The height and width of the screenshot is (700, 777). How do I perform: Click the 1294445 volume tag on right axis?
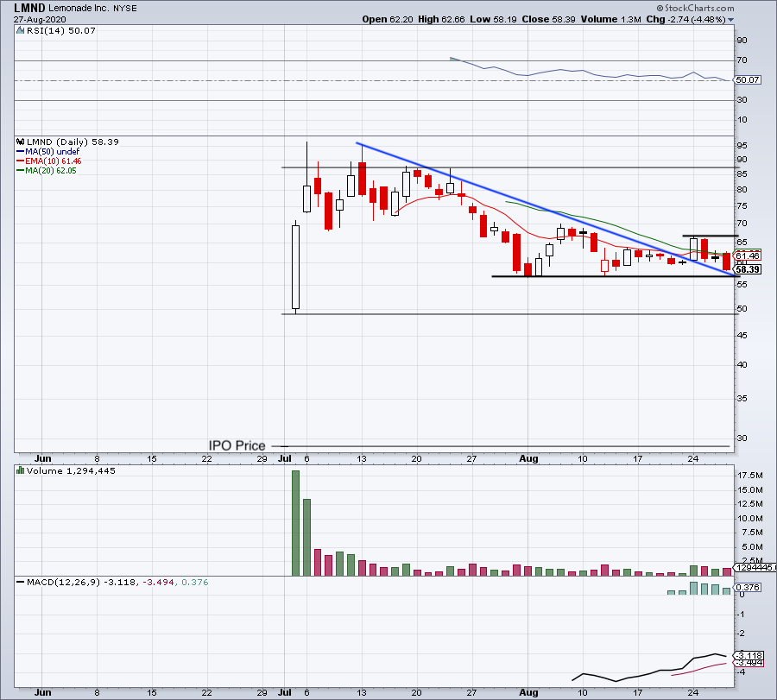click(755, 568)
